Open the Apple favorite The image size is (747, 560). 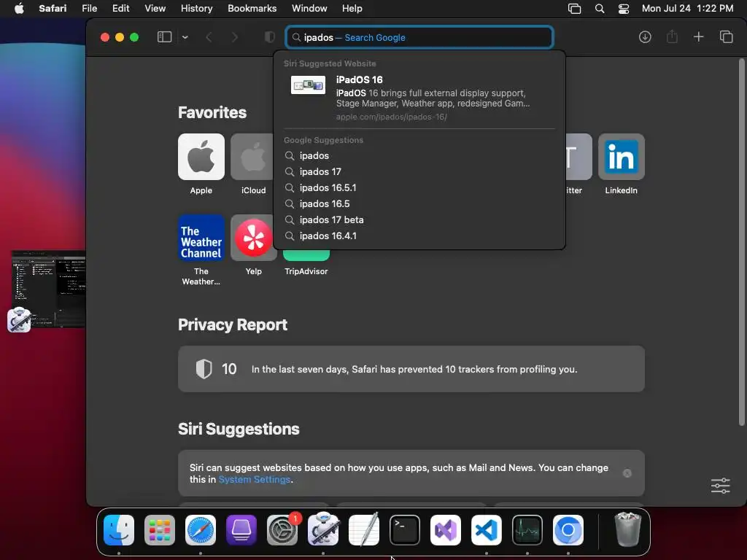click(x=201, y=157)
